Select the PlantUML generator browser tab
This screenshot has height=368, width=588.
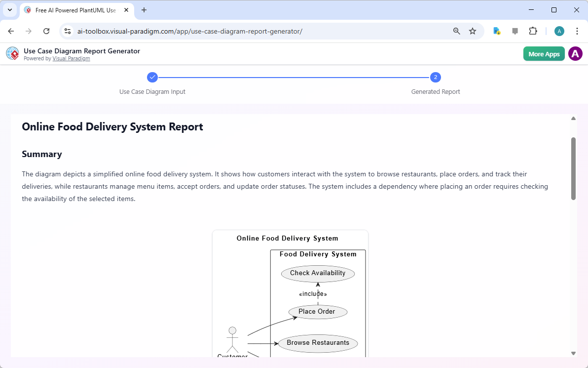(x=74, y=10)
